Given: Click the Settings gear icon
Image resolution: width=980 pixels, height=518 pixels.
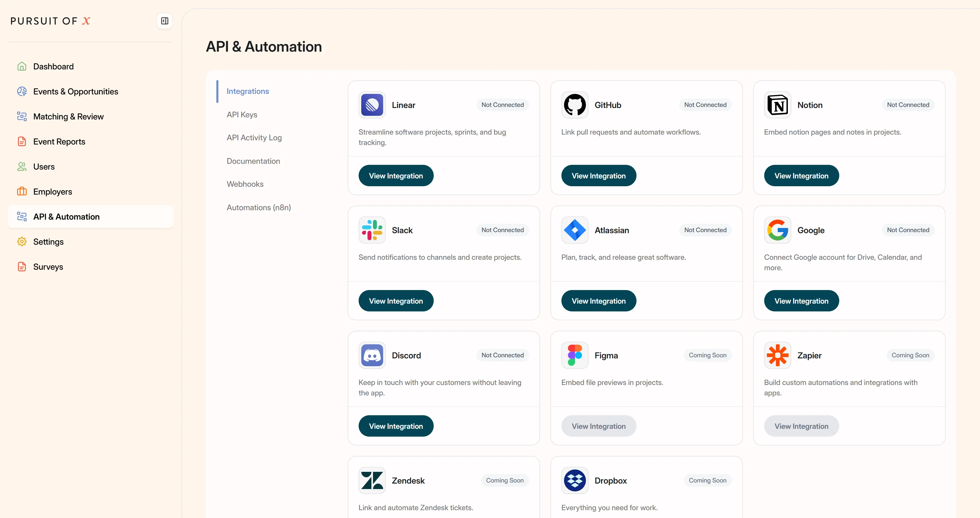Looking at the screenshot, I should (22, 242).
